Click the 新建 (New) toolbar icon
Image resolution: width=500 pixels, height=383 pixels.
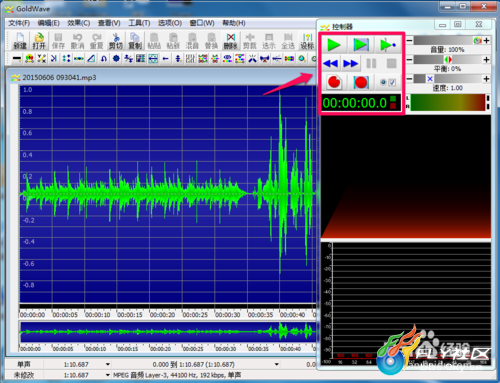pos(20,41)
